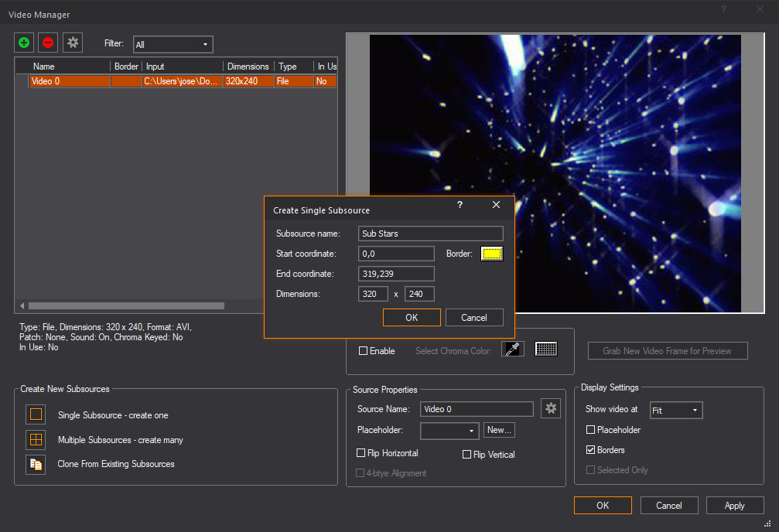Click the Name column header
This screenshot has height=532, width=779.
point(44,66)
